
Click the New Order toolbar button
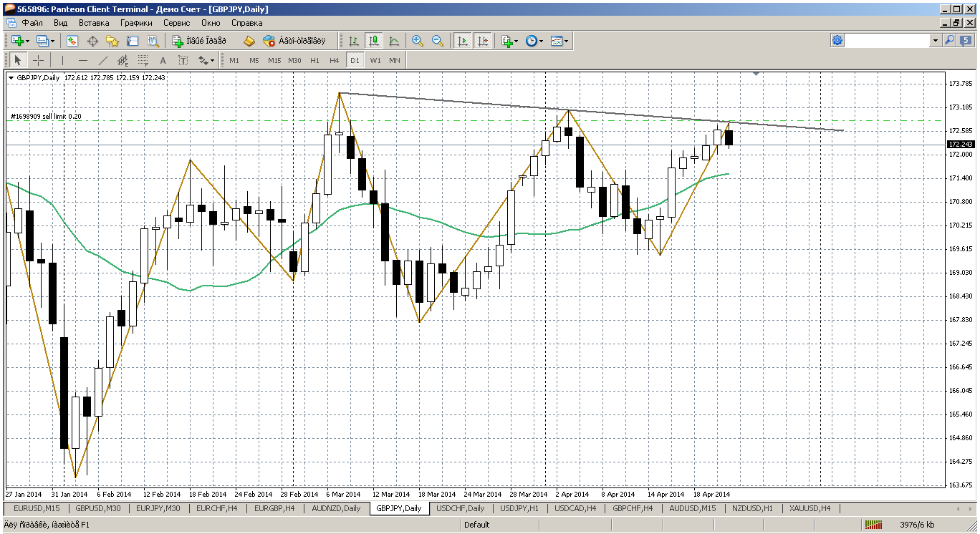pos(198,41)
